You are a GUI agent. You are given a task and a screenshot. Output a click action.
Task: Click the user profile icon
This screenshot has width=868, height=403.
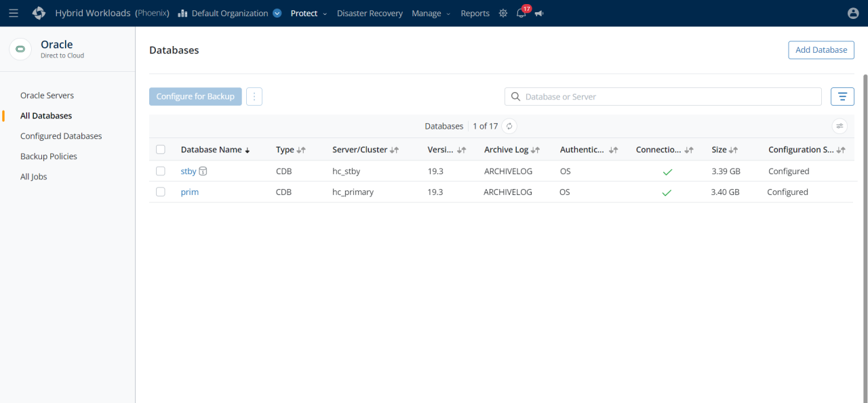[x=852, y=13]
